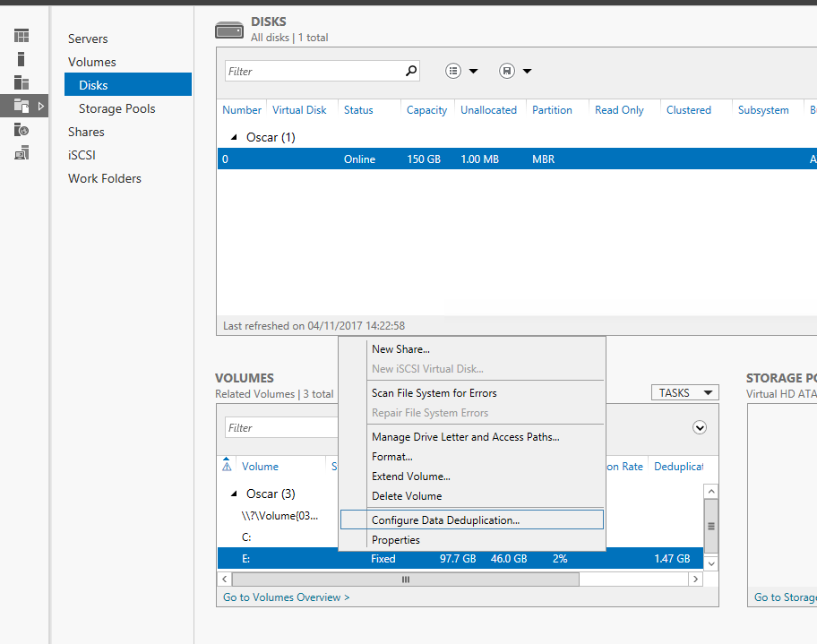Viewport: 817px width, 644px height.
Task: Open the Volumes TASKS dropdown
Action: tap(684, 392)
